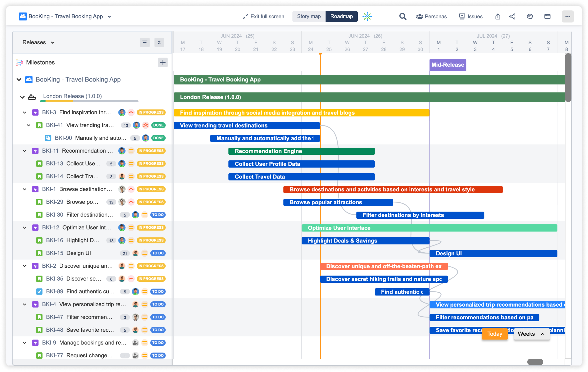The image size is (588, 372).
Task: Collapse the BKI-3 Find inspiration epic
Action: coord(25,112)
